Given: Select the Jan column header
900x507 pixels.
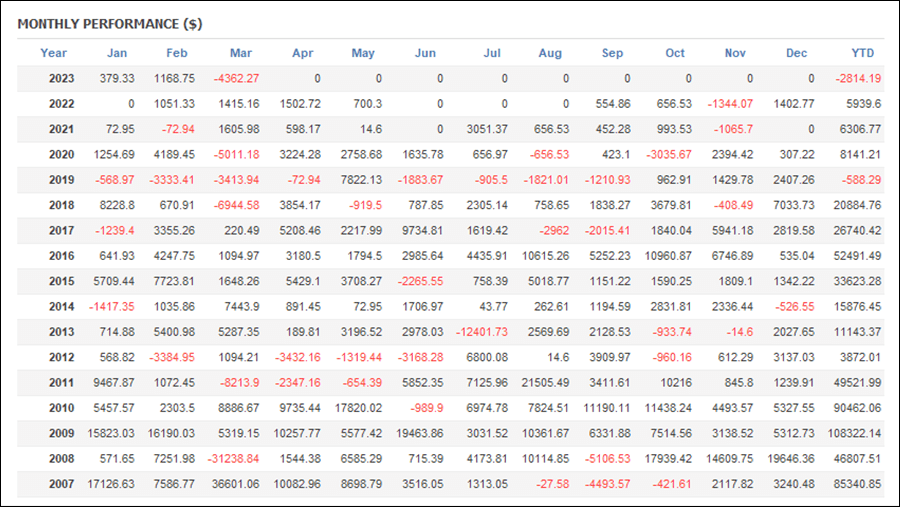Looking at the screenshot, I should pyautogui.click(x=117, y=53).
